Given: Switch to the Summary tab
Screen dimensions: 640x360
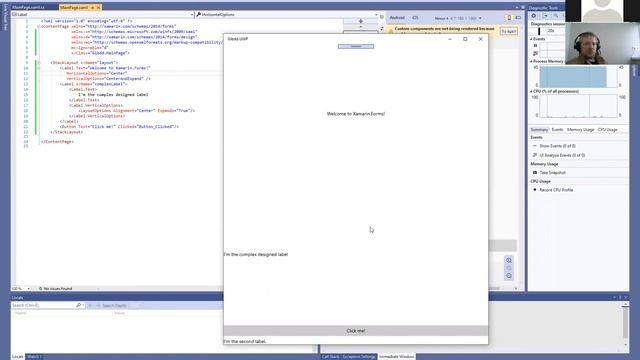Looking at the screenshot, I should pos(539,130).
